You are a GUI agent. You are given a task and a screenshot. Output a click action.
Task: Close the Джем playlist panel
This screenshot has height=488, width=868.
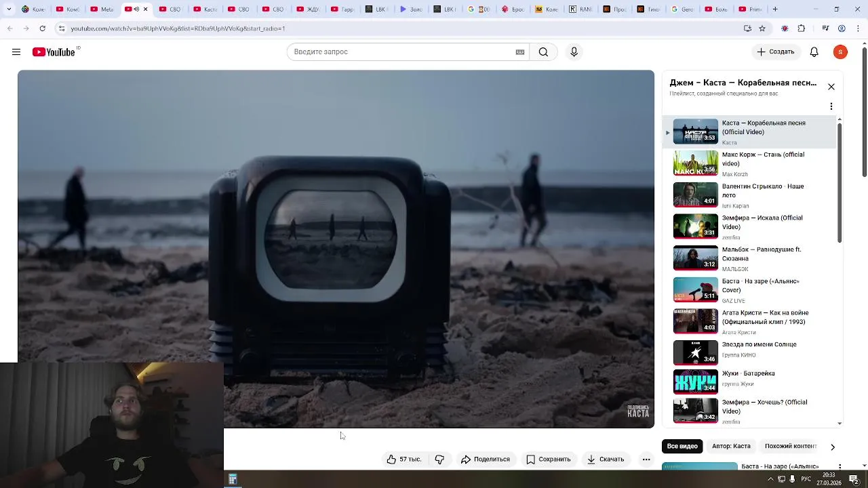coord(831,87)
